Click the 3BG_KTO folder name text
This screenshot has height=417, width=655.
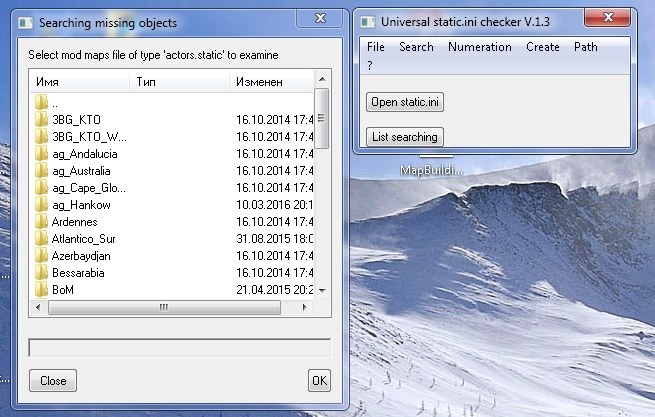76,120
